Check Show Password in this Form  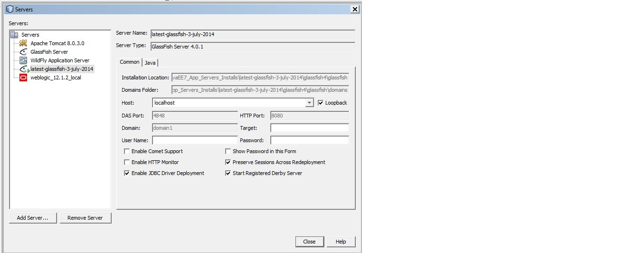click(228, 151)
